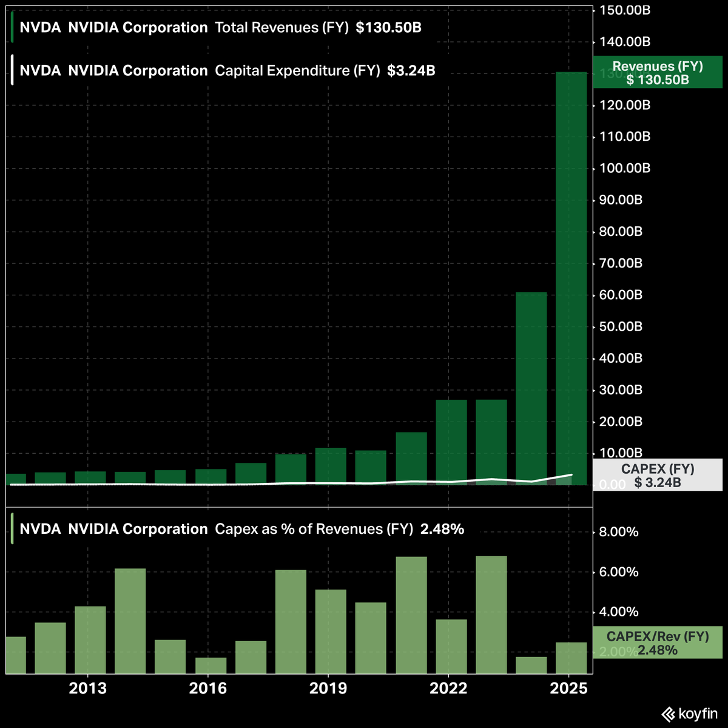Click the 2016 x-axis label
Screen dimensions: 728x728
point(208,689)
